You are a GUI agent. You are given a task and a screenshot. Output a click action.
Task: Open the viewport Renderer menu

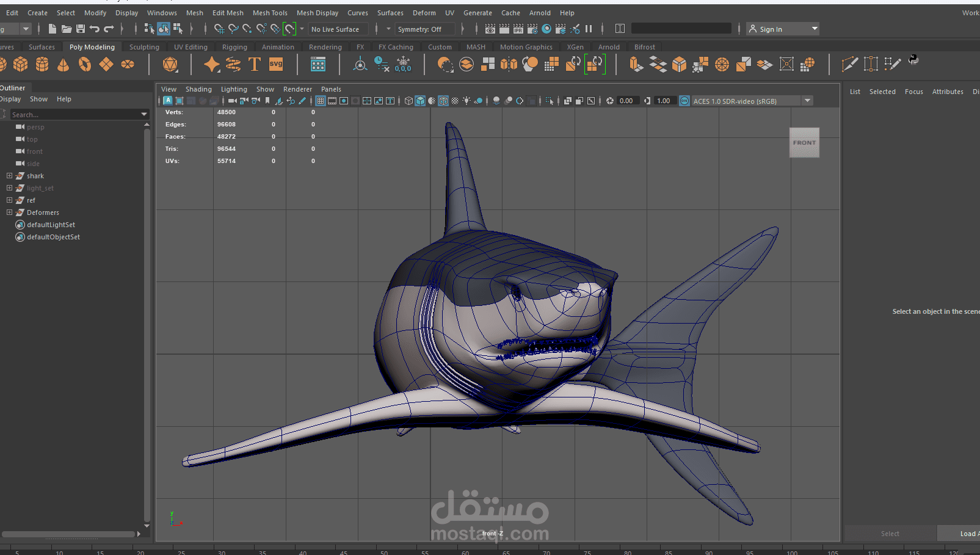[297, 89]
